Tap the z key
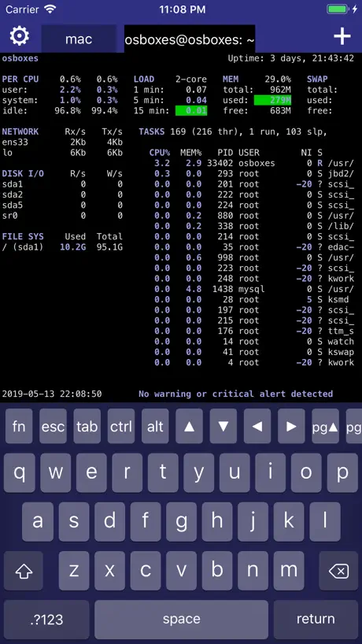This screenshot has width=362, height=644. (73, 571)
